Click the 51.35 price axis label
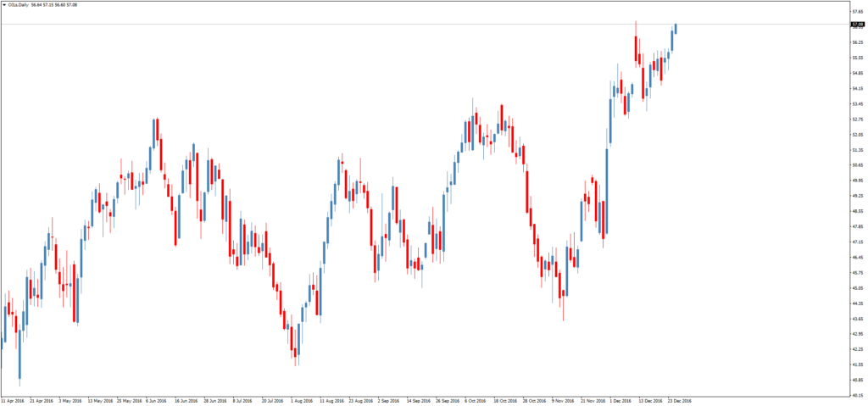Viewport: 868px width, 406px height. click(858, 150)
